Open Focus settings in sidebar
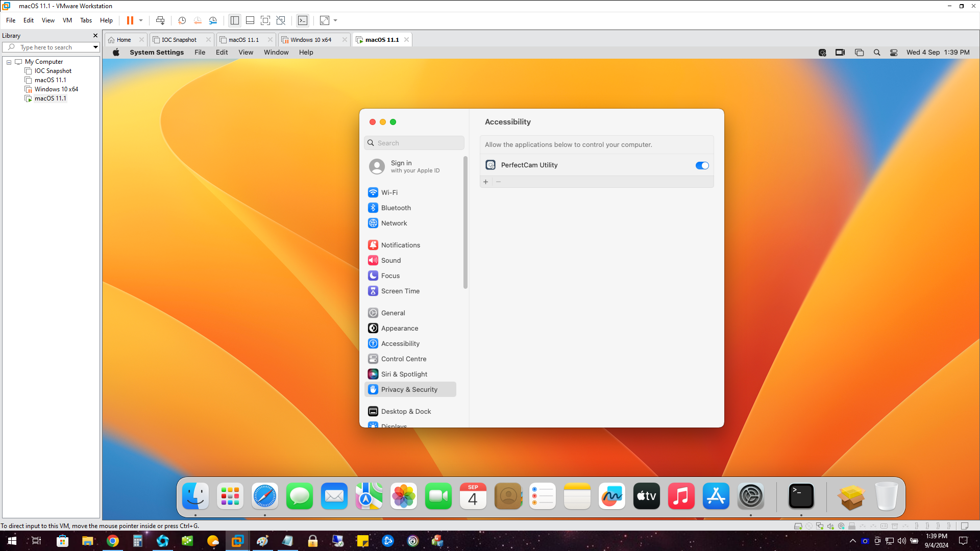The image size is (980, 551). [x=411, y=275]
